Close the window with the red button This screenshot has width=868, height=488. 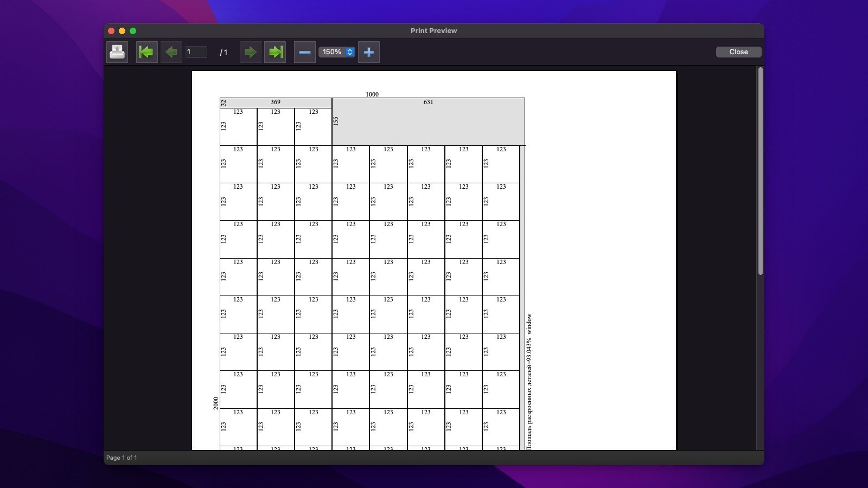coord(111,31)
